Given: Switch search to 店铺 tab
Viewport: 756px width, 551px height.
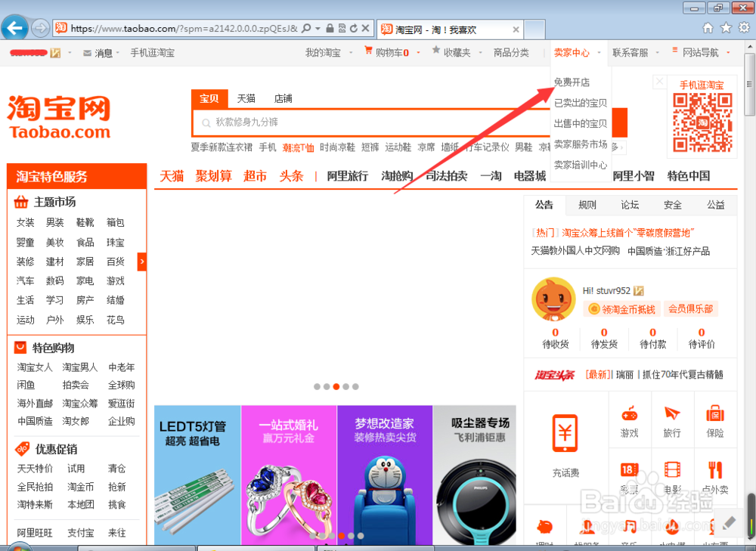Looking at the screenshot, I should pos(283,98).
